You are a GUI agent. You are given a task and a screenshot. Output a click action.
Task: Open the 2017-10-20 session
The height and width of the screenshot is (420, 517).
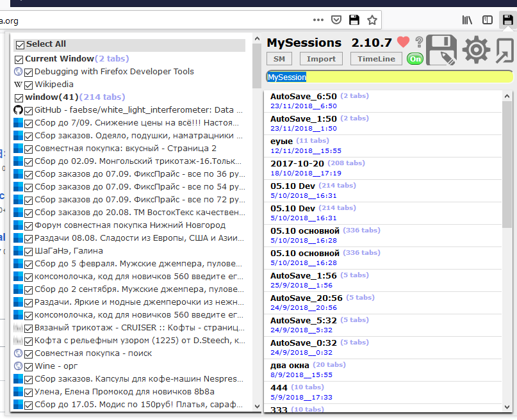(x=383, y=168)
